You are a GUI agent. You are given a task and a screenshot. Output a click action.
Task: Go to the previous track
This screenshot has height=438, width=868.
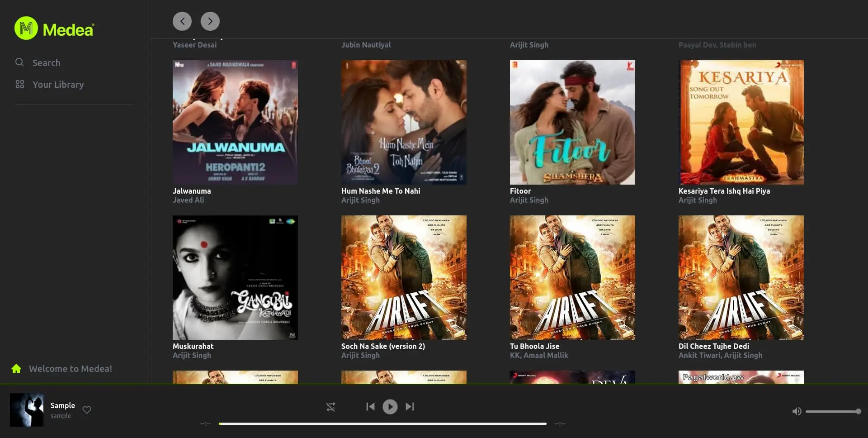click(x=371, y=406)
